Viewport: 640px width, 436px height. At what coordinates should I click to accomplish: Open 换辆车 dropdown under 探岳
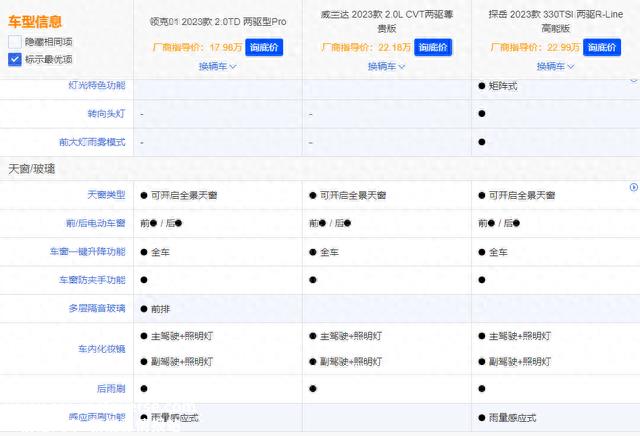556,66
